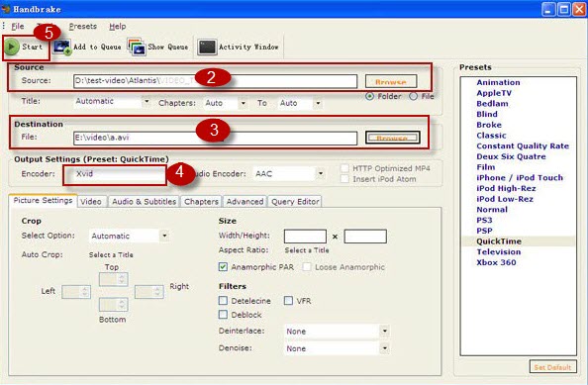588x385 pixels.
Task: Switch to the Audio & Subtitles tab
Action: (x=144, y=202)
